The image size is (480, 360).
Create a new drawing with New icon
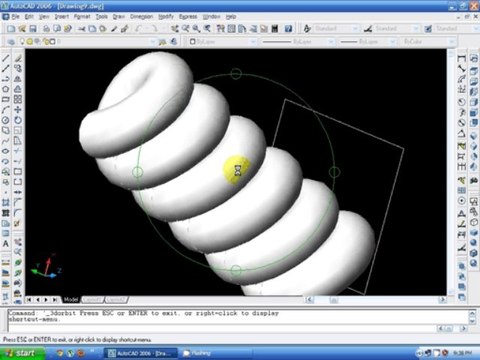[11, 29]
